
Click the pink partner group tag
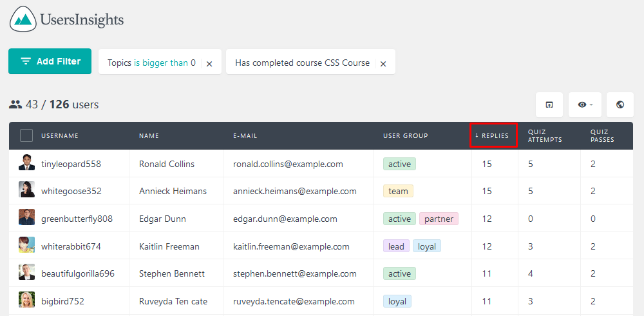tap(439, 219)
